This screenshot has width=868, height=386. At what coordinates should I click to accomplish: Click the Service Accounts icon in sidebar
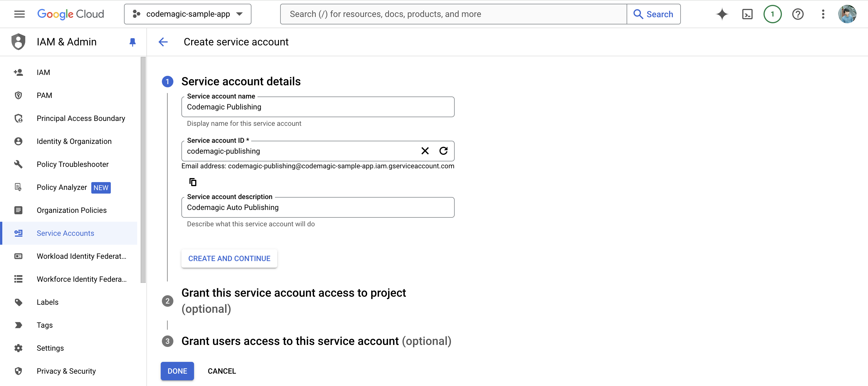tap(19, 233)
